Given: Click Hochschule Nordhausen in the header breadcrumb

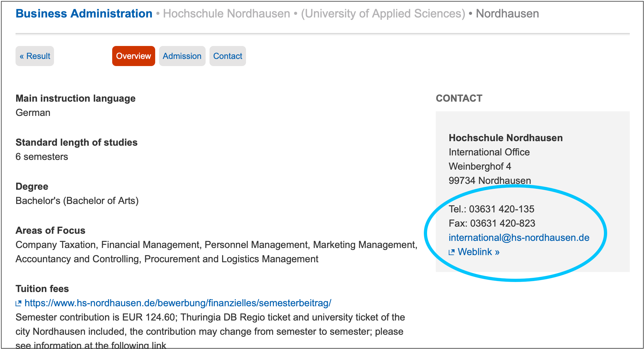Looking at the screenshot, I should [226, 14].
